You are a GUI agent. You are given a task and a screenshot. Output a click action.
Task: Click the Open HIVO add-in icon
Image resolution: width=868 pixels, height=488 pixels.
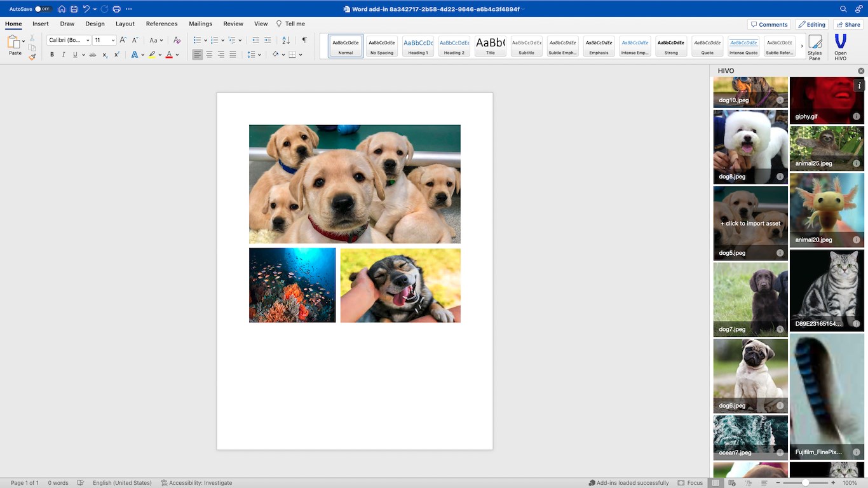[840, 47]
